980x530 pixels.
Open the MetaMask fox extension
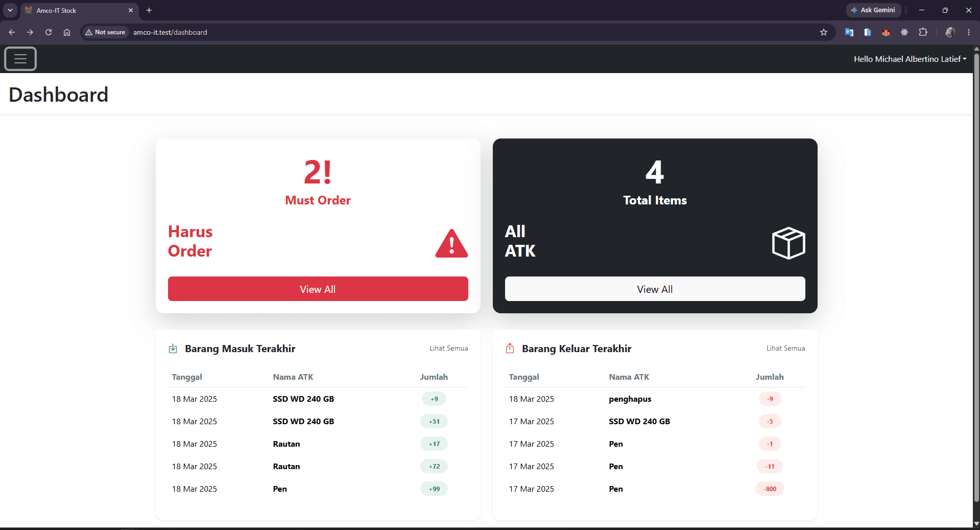pyautogui.click(x=886, y=32)
